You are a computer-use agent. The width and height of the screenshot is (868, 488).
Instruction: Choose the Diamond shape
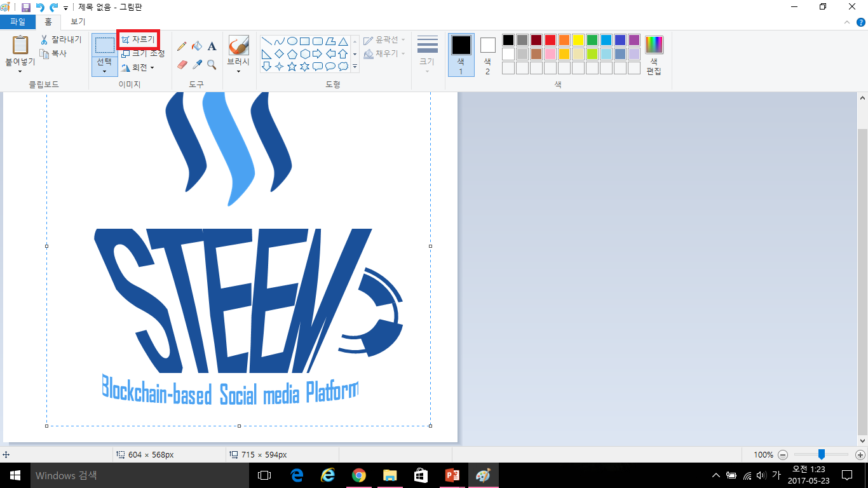coord(279,54)
